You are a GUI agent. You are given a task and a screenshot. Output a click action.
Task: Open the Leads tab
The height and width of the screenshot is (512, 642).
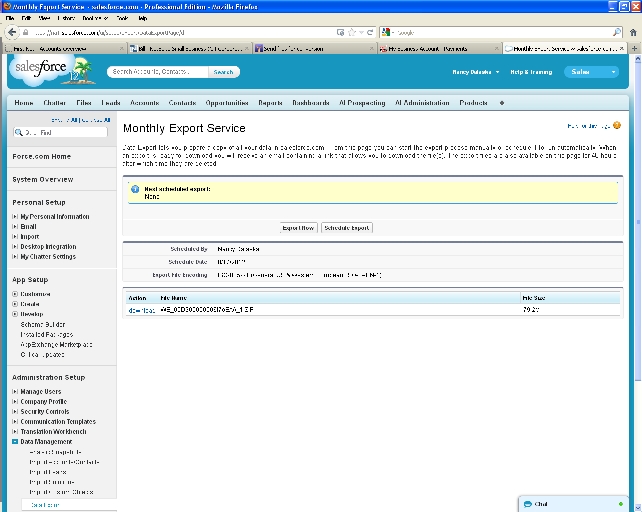[x=111, y=103]
